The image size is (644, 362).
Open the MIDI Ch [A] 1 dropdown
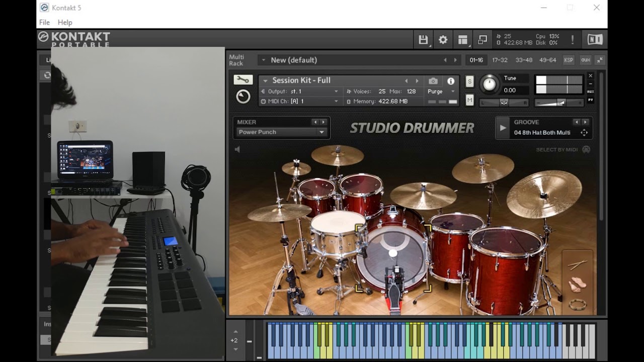(300, 101)
